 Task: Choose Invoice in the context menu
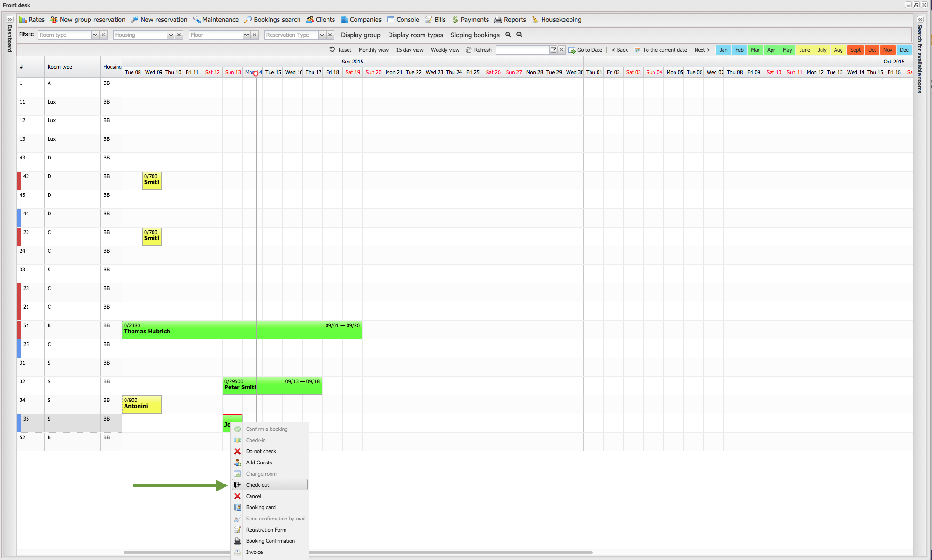point(270,552)
